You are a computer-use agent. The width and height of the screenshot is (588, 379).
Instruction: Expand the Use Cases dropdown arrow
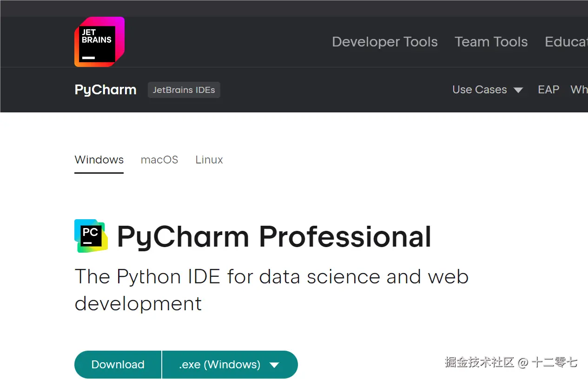click(x=518, y=90)
